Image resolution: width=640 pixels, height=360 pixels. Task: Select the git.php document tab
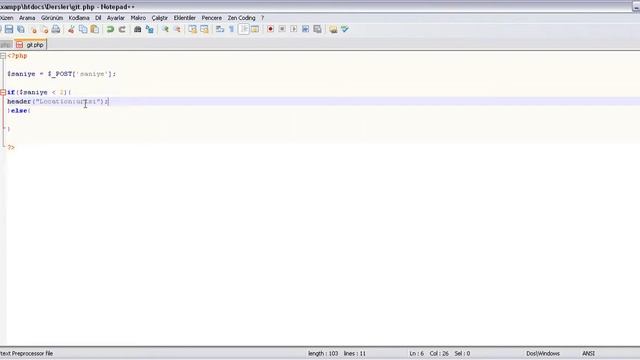click(30, 45)
